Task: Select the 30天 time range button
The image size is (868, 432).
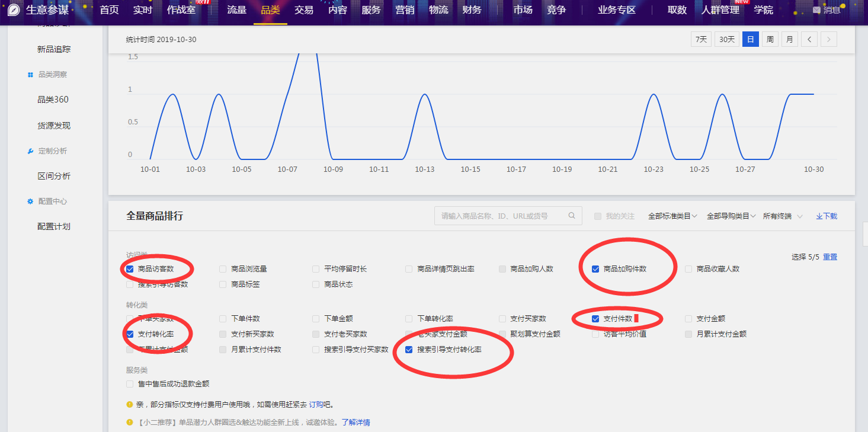Action: click(x=726, y=39)
